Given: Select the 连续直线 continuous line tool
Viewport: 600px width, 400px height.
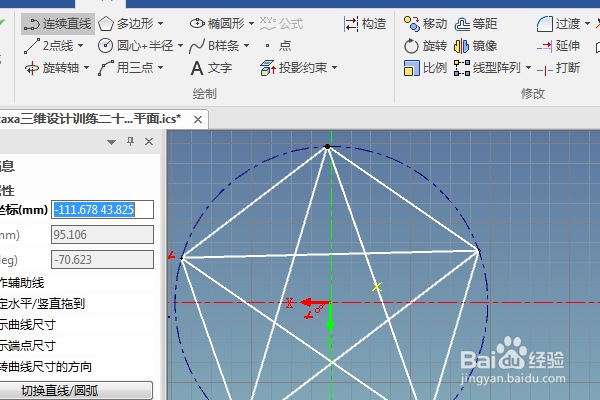Looking at the screenshot, I should [58, 24].
